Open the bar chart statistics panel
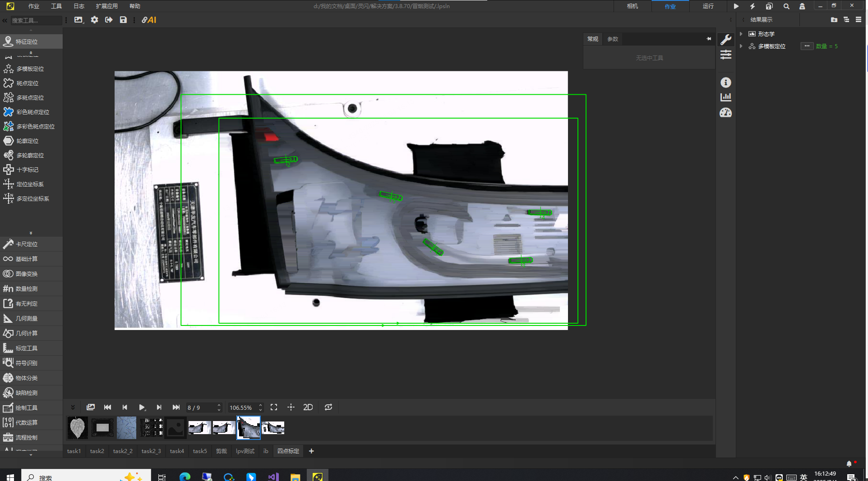Screen dimensions: 868x481 [726, 97]
